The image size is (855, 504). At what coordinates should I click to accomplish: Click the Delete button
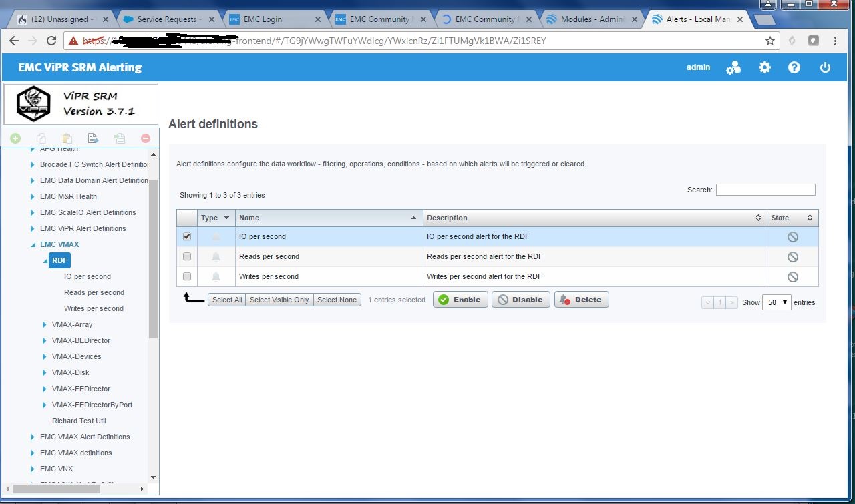click(x=581, y=300)
